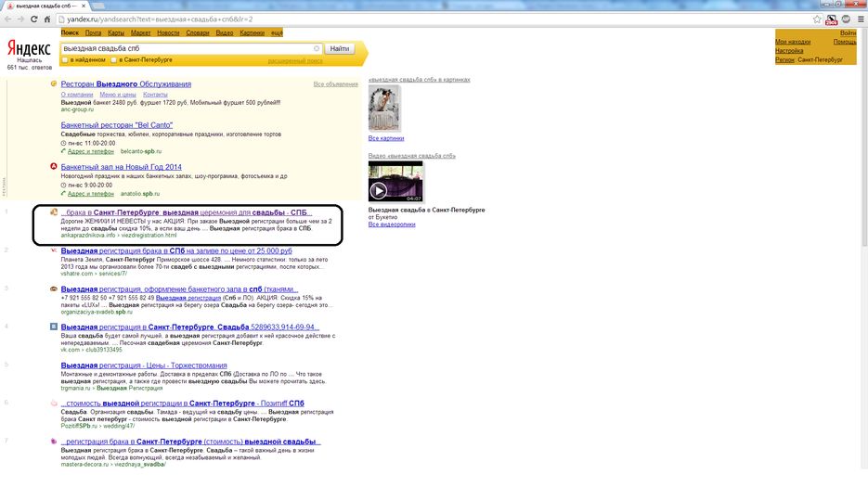868x487 pixels.
Task: Click the Yandex logo
Action: [x=29, y=48]
